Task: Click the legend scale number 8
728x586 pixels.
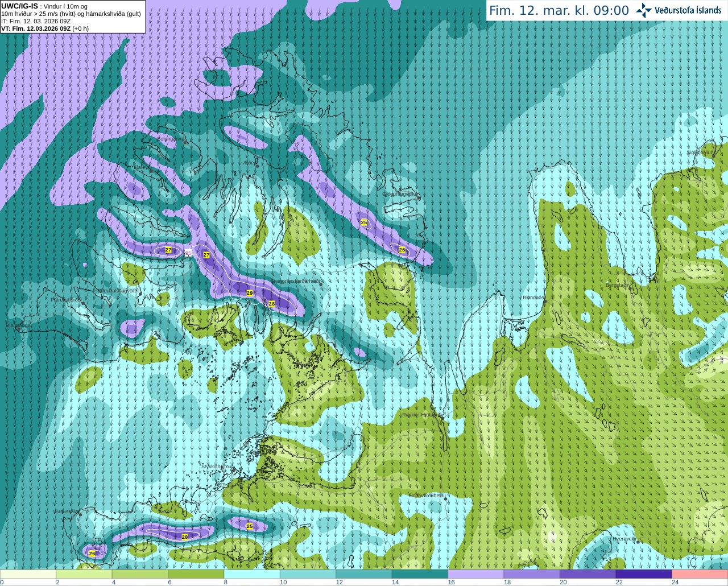Action: pyautogui.click(x=226, y=582)
